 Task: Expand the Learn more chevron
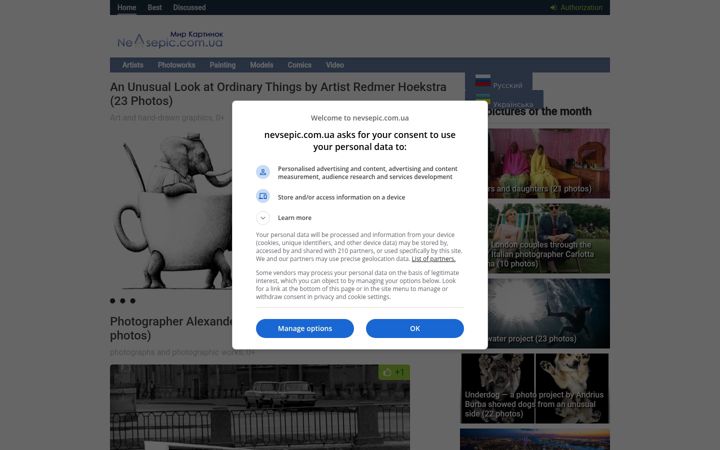click(263, 218)
